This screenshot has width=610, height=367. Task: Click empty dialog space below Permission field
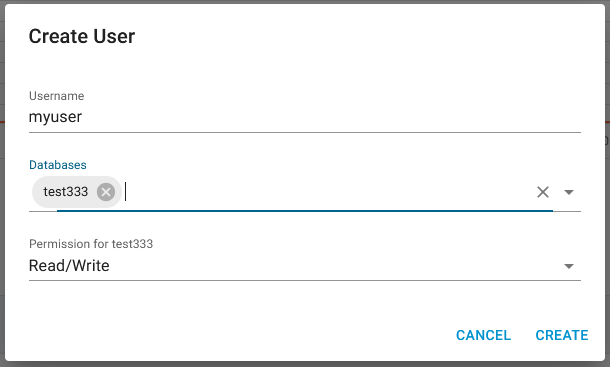coord(305,302)
